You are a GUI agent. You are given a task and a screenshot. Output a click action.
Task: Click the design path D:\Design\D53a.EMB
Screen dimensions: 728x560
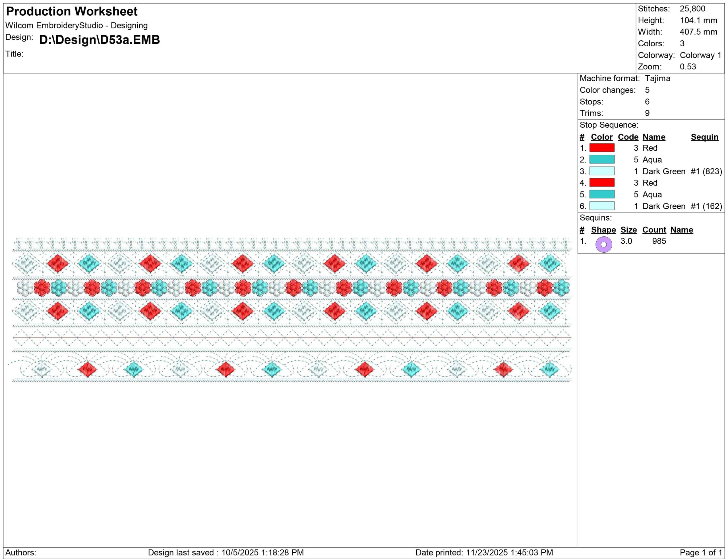point(99,40)
